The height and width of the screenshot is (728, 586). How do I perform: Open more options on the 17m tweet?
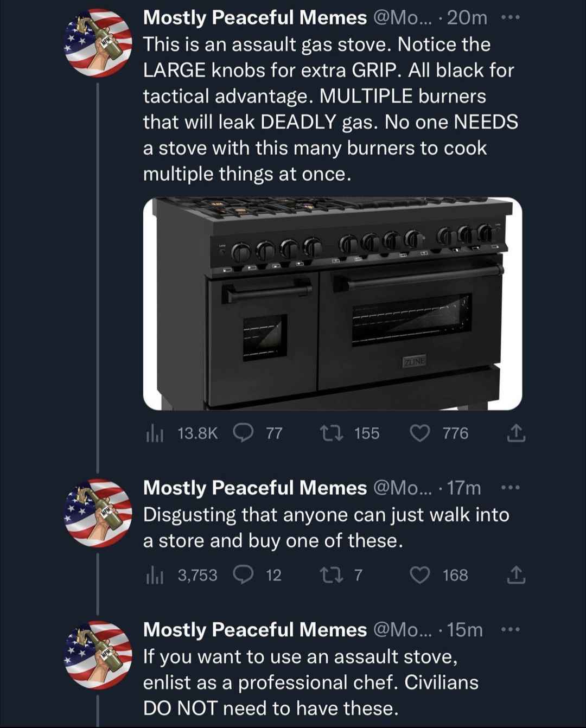pyautogui.click(x=511, y=488)
